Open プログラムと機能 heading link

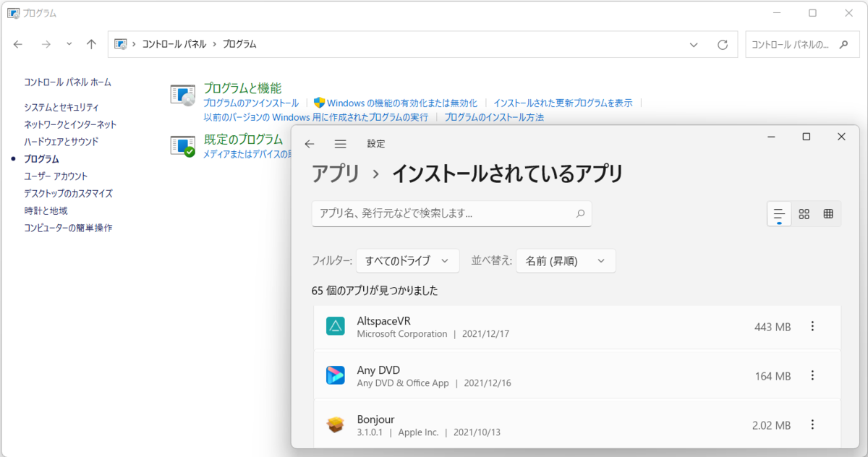(x=242, y=88)
